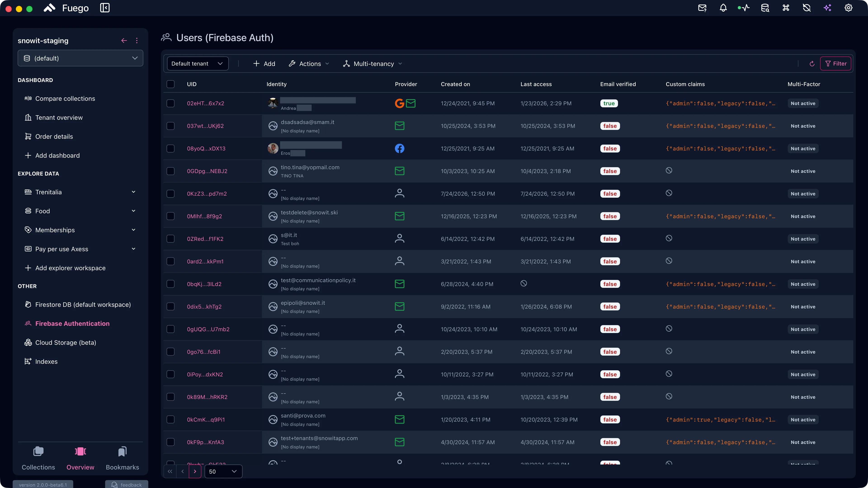Viewport: 868px width, 488px height.
Task: Open the Filter button
Action: point(836,64)
